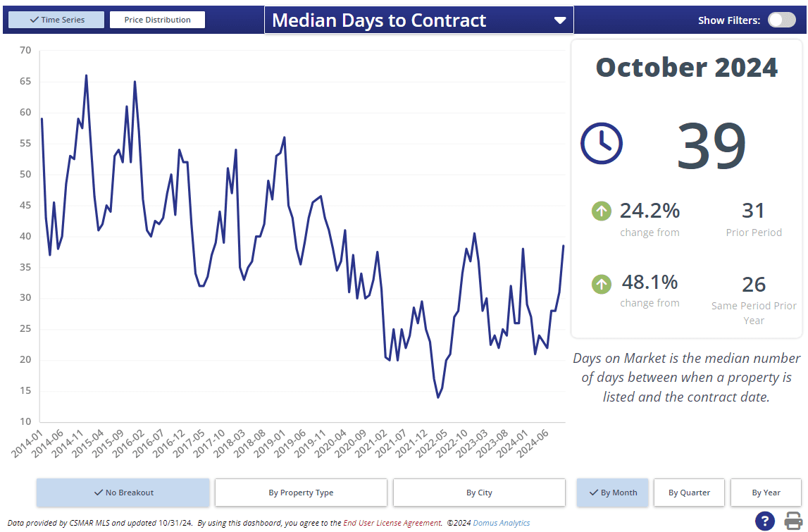Open the Domus Analytics link
Screen dimensions: 808x532
pyautogui.click(x=501, y=523)
